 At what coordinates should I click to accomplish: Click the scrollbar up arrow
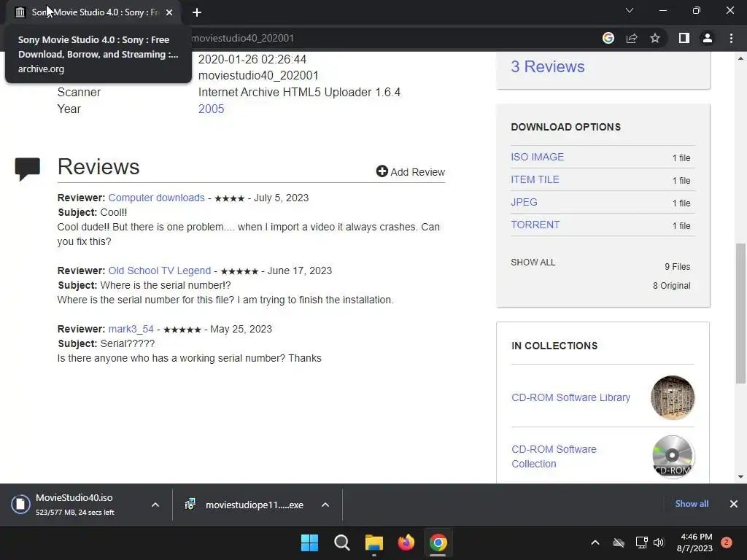[x=740, y=58]
